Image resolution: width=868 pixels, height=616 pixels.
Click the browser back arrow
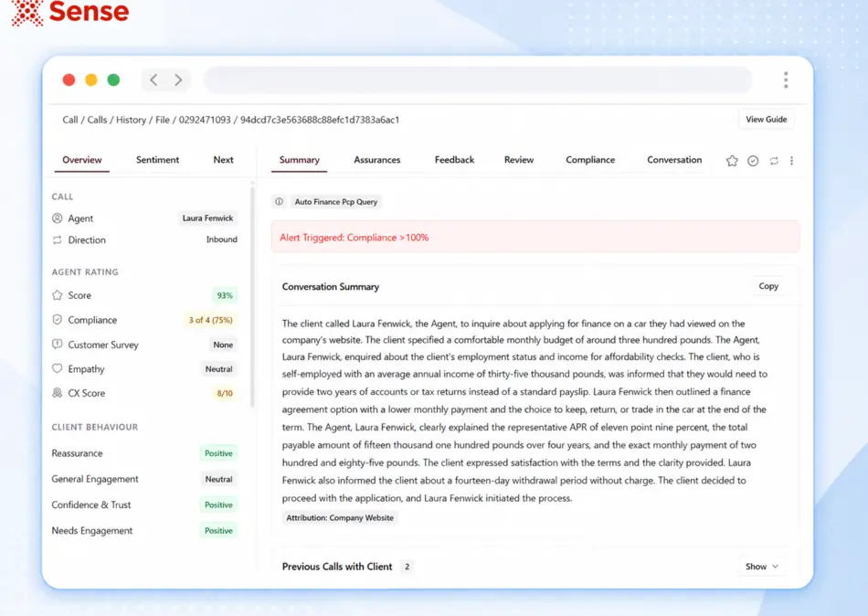pos(153,80)
